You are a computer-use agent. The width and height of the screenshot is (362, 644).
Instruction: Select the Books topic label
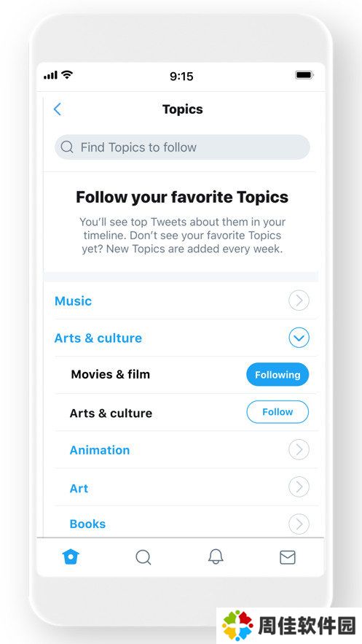click(87, 524)
